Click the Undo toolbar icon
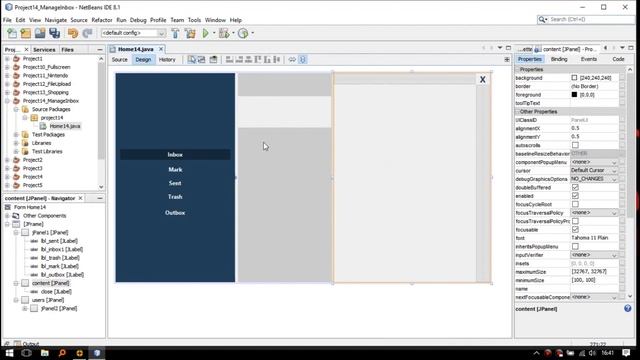The image size is (640, 360). pos(73,33)
